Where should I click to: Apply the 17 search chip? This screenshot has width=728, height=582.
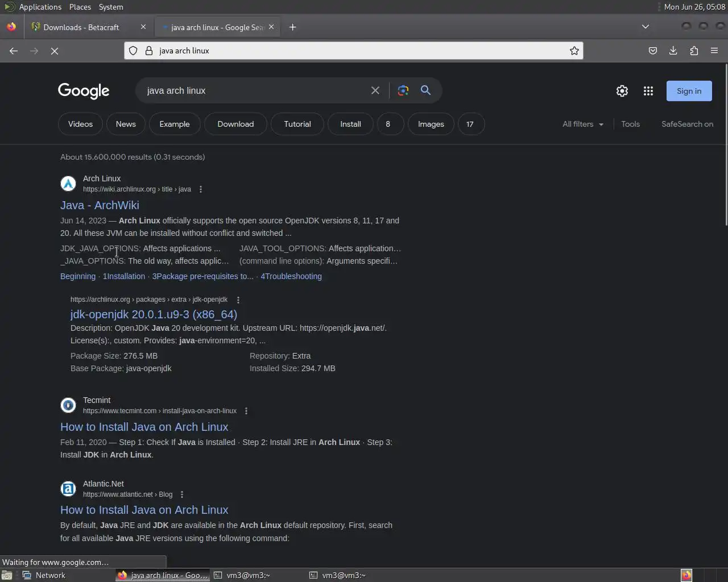[x=470, y=124]
